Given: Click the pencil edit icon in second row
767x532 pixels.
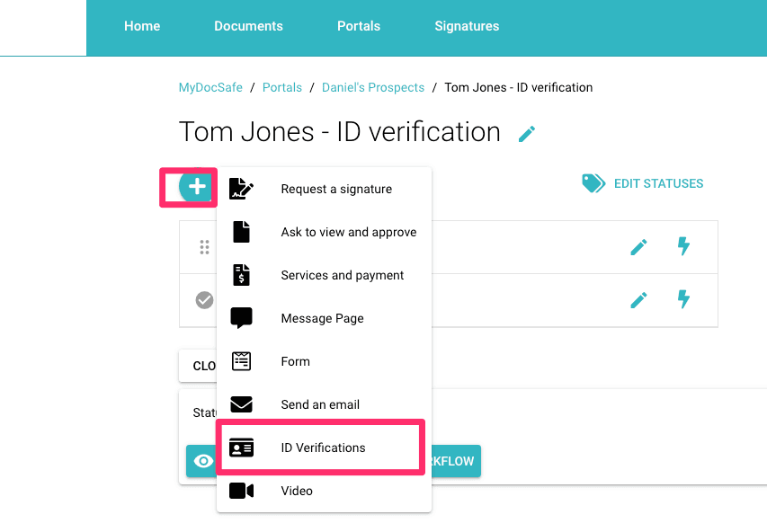Looking at the screenshot, I should click(x=638, y=300).
